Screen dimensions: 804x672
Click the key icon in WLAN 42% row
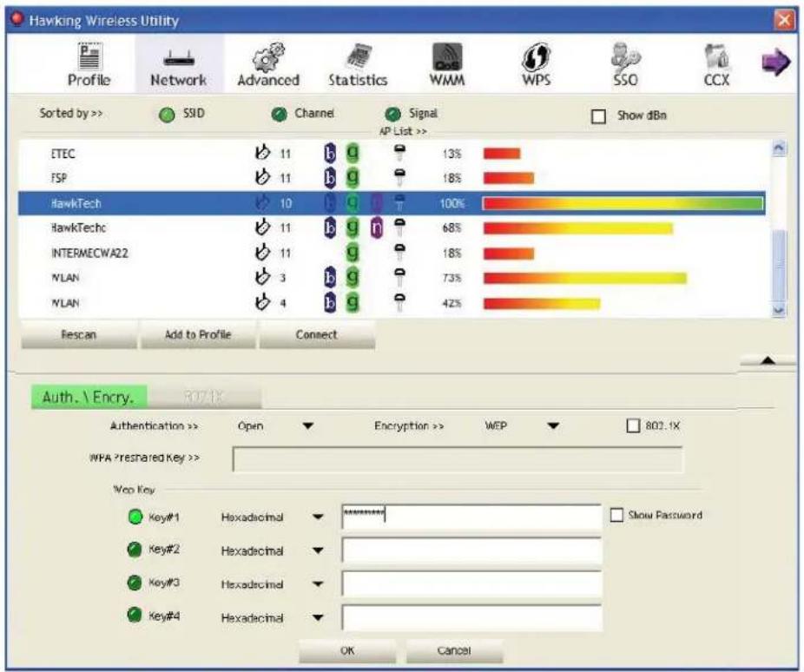tap(399, 302)
